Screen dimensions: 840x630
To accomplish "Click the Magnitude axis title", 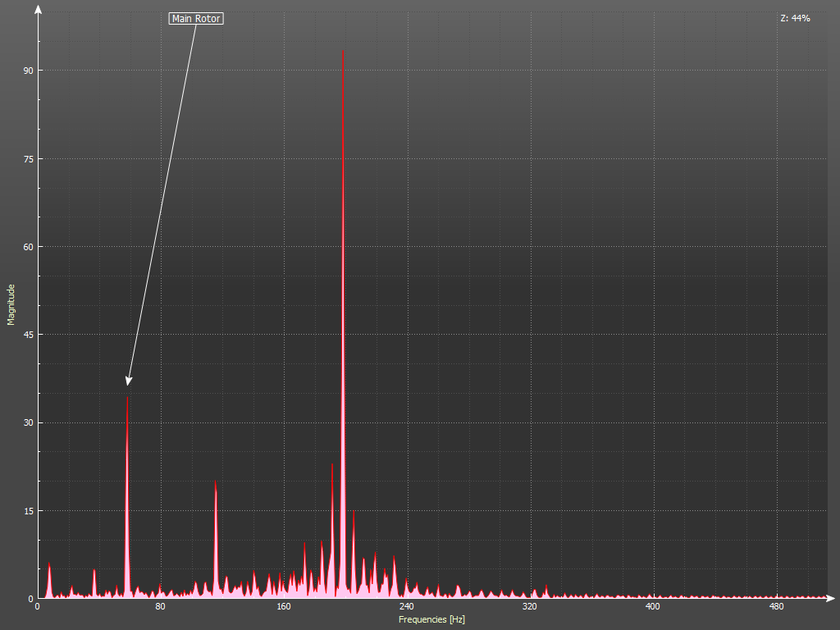I will [11, 304].
